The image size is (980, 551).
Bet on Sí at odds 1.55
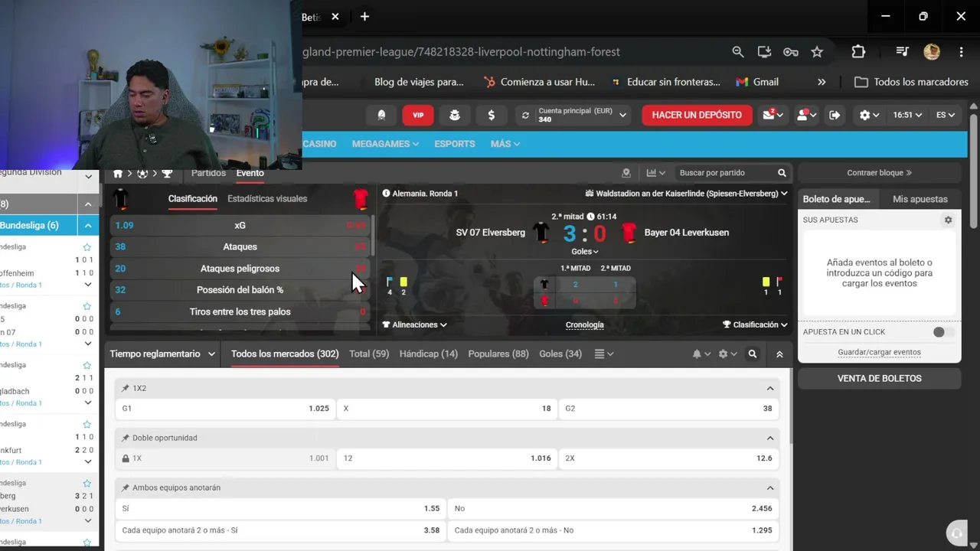(x=279, y=508)
